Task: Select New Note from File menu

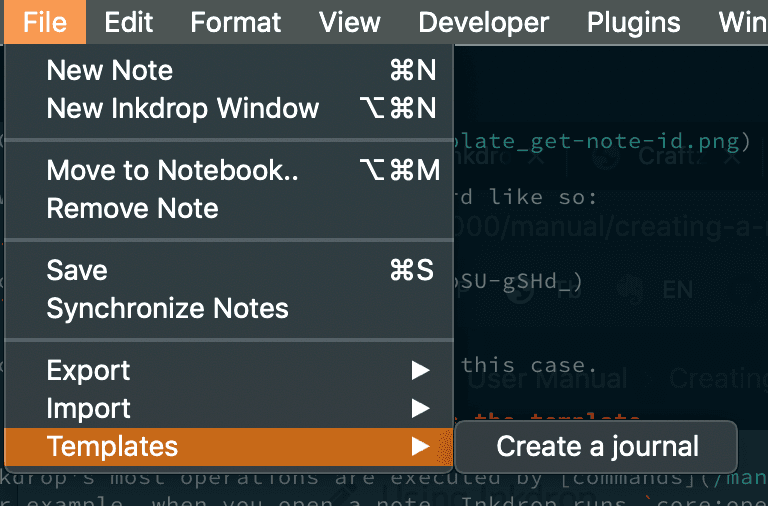Action: (x=110, y=71)
